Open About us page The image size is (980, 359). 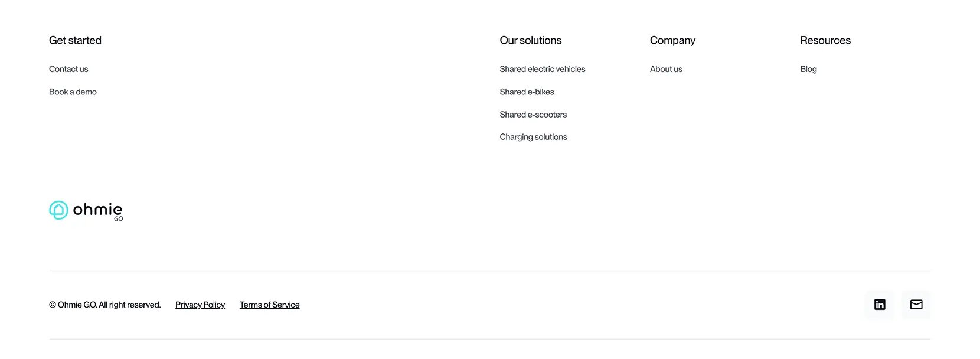pyautogui.click(x=666, y=69)
